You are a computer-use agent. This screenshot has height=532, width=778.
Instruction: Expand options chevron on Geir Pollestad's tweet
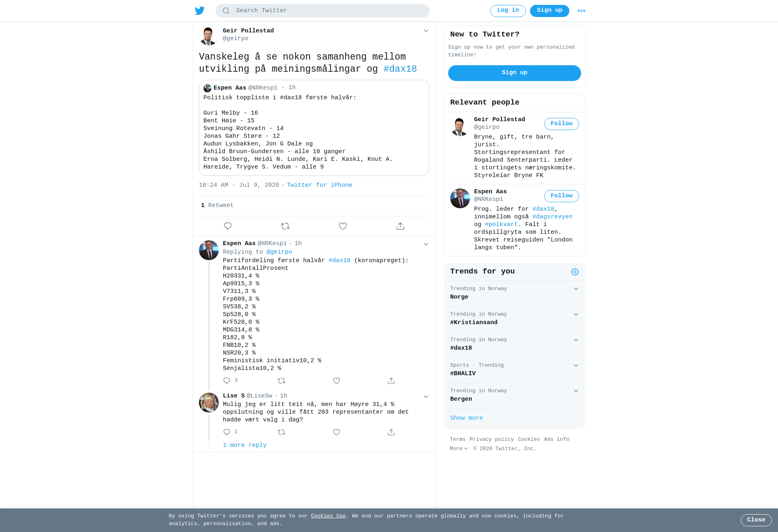click(426, 31)
